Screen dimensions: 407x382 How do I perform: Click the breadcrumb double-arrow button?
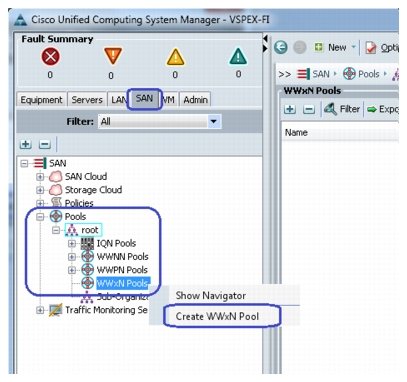284,74
